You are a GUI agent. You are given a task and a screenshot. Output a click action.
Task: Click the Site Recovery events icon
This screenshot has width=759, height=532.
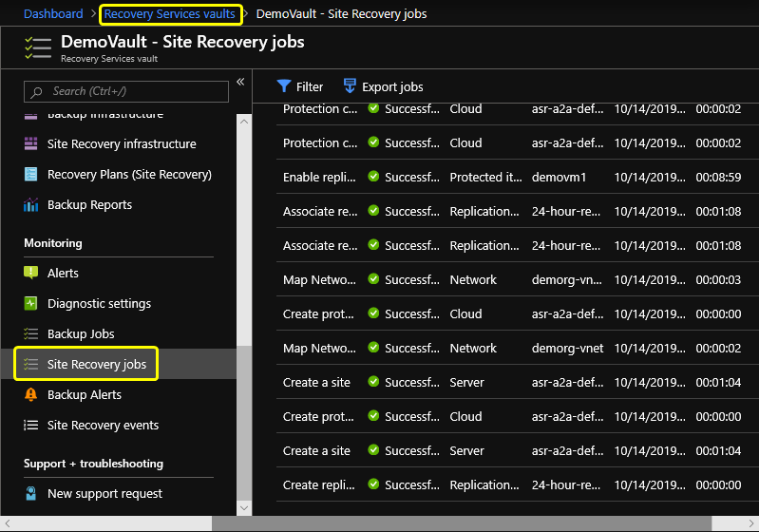pyautogui.click(x=30, y=425)
